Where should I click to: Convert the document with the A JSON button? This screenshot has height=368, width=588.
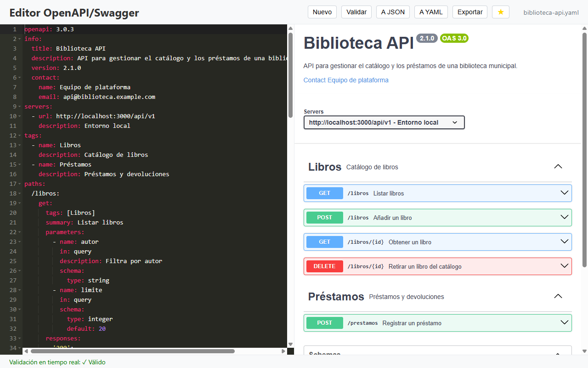(393, 12)
